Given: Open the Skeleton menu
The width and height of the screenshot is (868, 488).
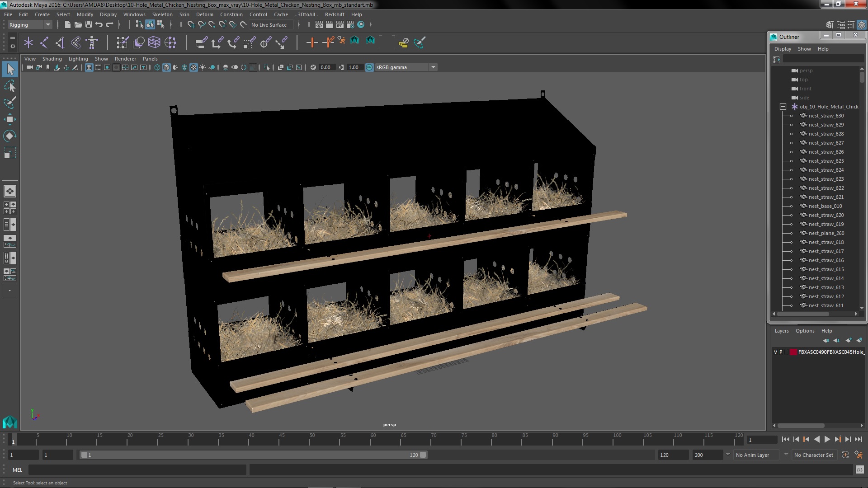Looking at the screenshot, I should pos(162,14).
